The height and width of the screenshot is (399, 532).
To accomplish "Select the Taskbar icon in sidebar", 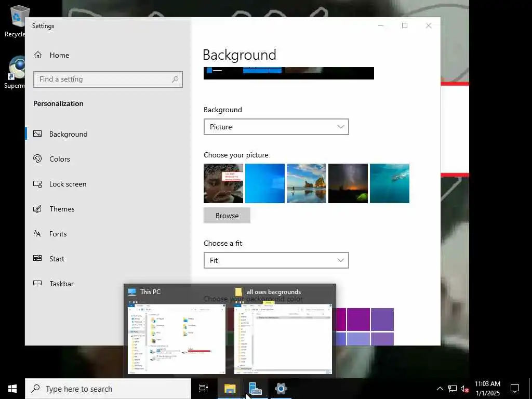I will click(x=37, y=283).
